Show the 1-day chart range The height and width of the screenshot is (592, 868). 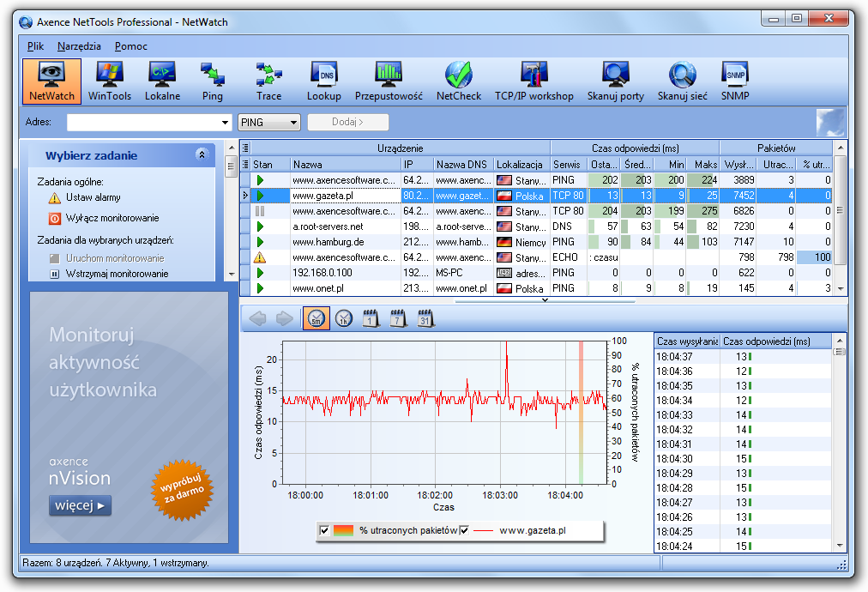371,318
